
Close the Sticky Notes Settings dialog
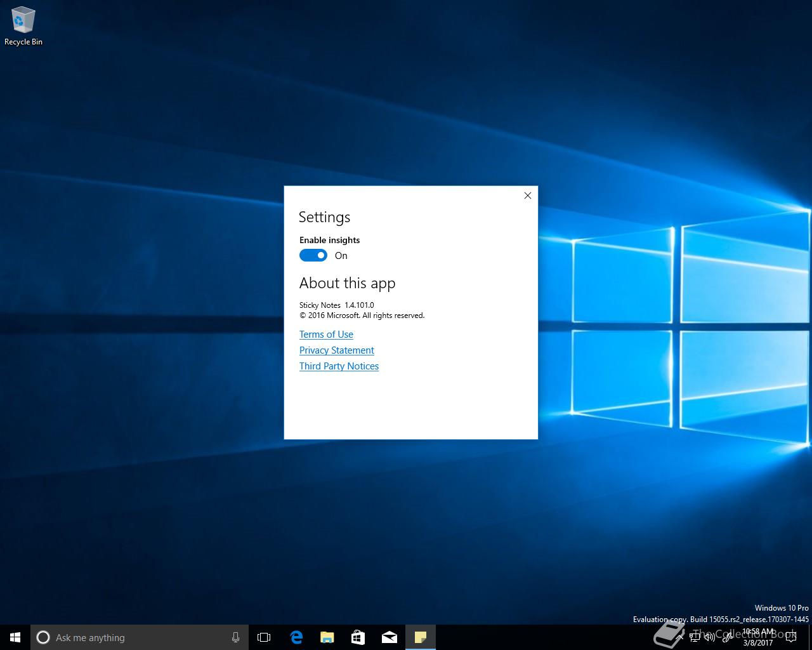[x=527, y=196]
